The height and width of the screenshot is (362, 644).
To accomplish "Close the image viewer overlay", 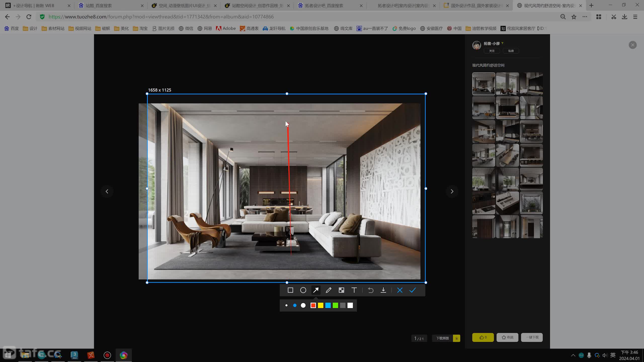I will pyautogui.click(x=633, y=45).
